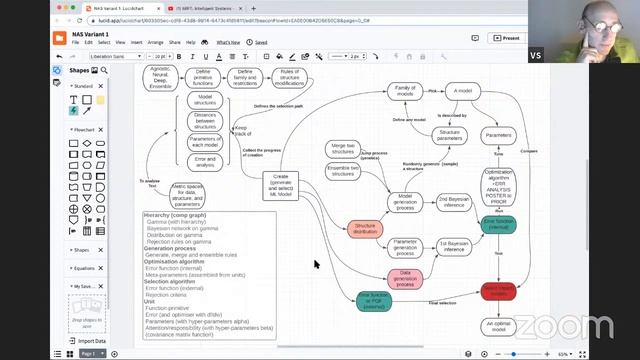Click the shape options icon beside line color

pos(305,56)
